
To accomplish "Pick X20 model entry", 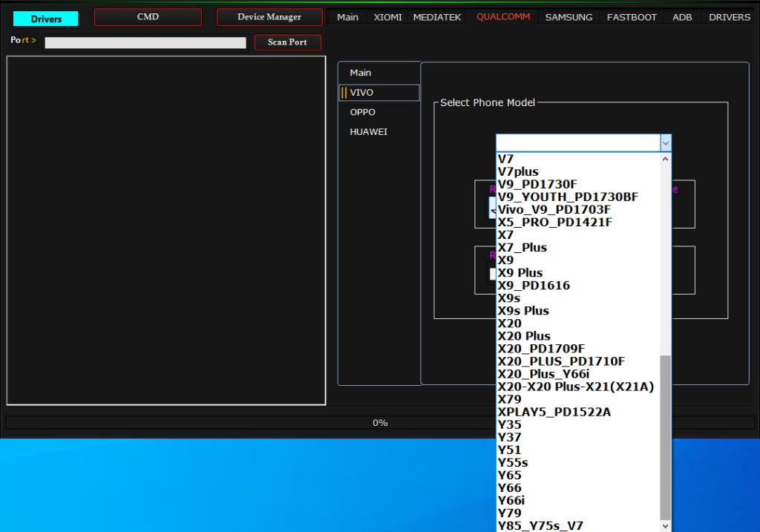I will coord(578,324).
